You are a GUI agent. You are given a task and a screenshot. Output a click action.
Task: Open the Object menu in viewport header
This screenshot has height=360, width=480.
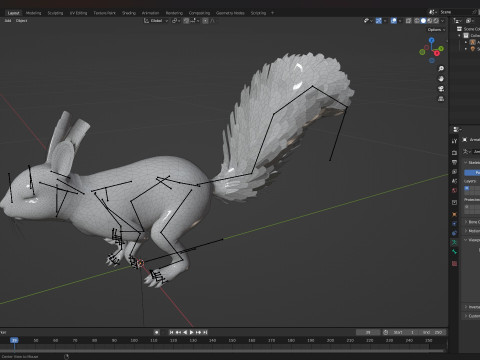point(21,21)
